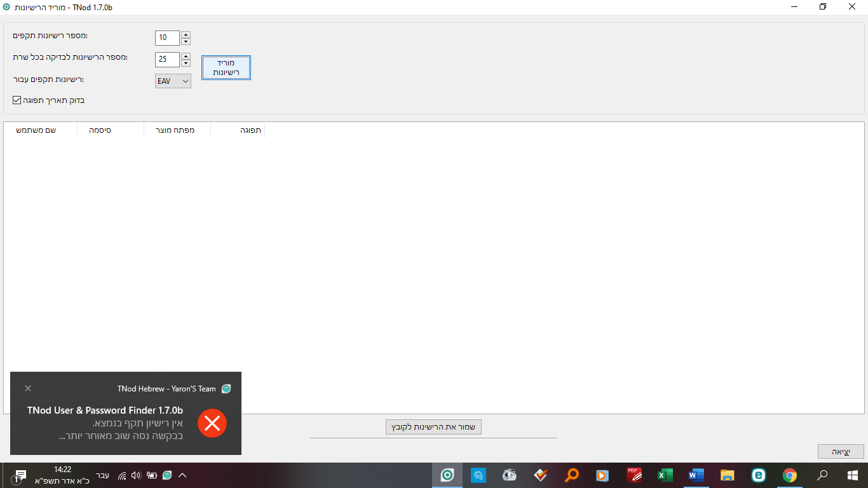Click the per-server field showing 25

168,60
